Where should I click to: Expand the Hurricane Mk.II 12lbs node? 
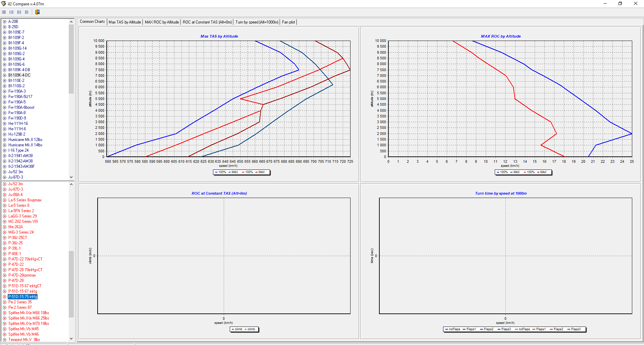5,140
